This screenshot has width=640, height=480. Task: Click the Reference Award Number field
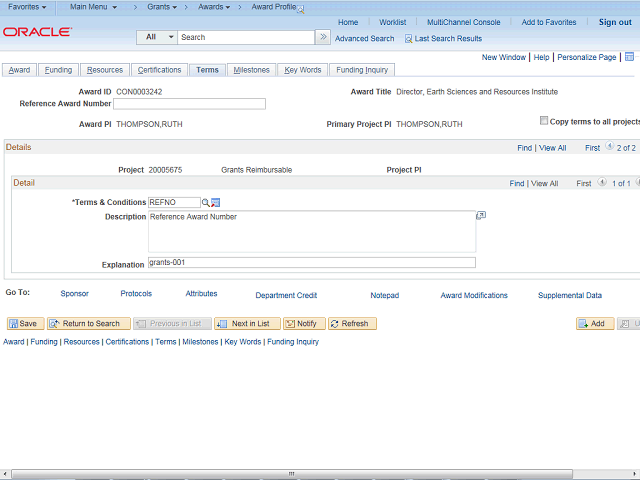tap(189, 104)
